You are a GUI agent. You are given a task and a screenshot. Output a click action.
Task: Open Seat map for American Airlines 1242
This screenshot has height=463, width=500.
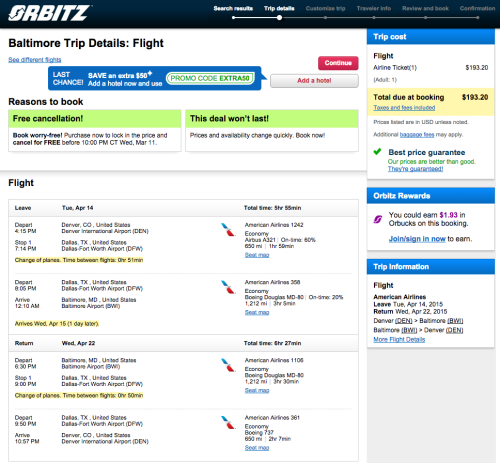pyautogui.click(x=257, y=255)
